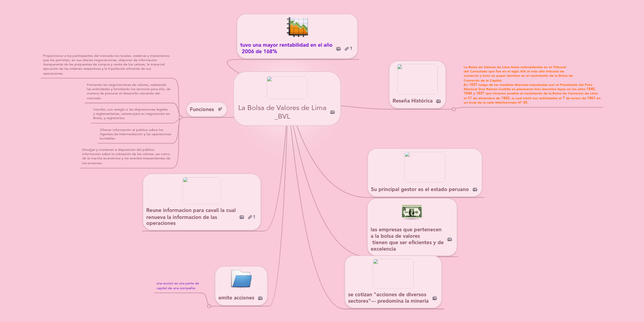Screen dimensions: 644x322
Task: Click the blue folder icon above emite acciones
Action: tap(241, 279)
